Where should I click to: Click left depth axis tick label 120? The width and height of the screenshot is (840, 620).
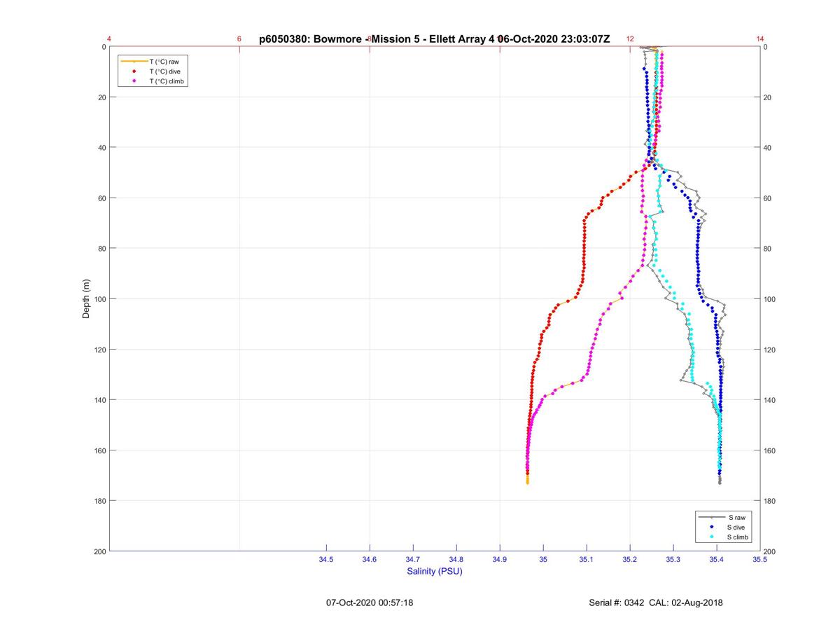point(99,350)
